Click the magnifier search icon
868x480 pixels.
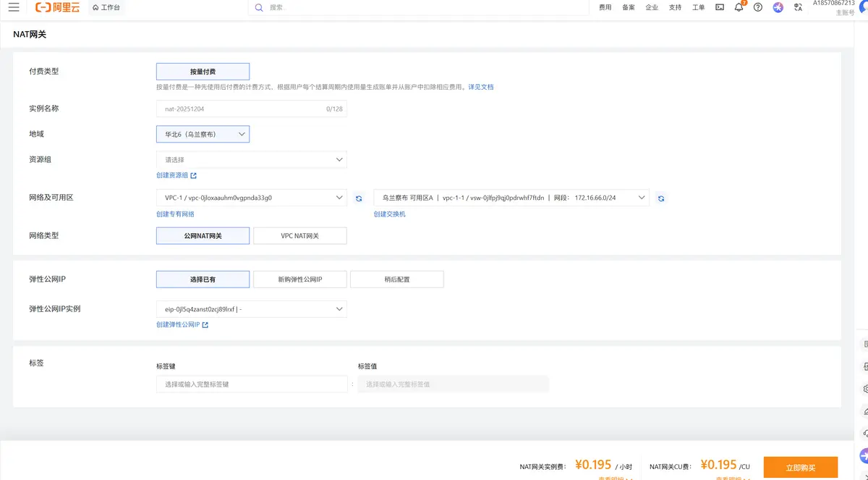click(x=260, y=7)
